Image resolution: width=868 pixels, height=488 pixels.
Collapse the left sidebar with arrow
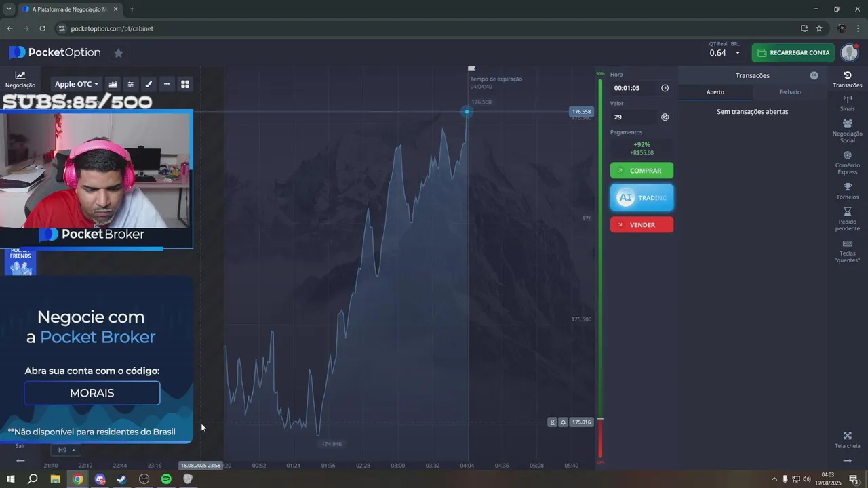tap(20, 460)
